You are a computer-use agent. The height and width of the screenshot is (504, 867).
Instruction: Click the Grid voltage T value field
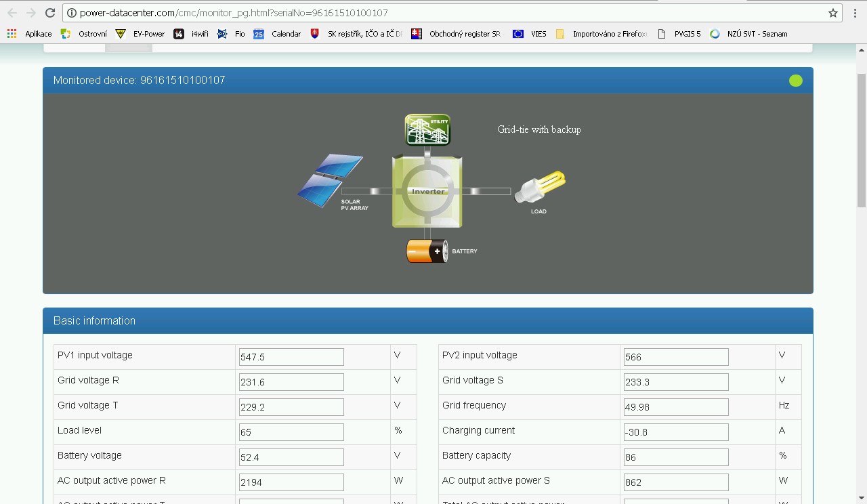[x=291, y=407]
